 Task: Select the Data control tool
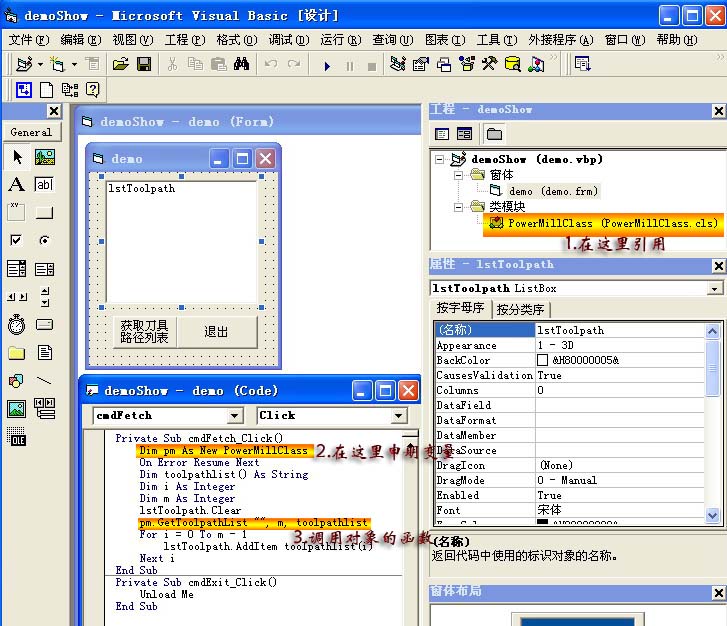(x=45, y=409)
